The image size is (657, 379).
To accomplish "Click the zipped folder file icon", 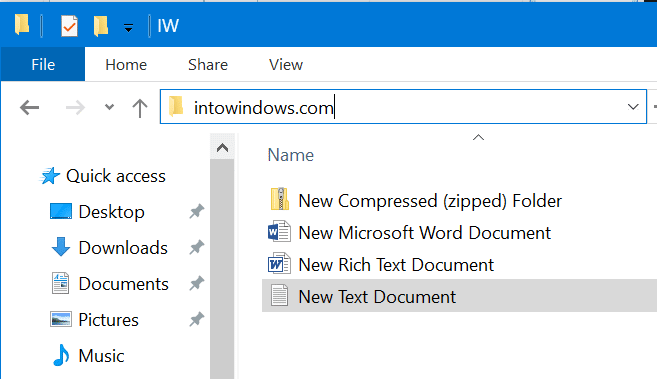I will pyautogui.click(x=279, y=199).
